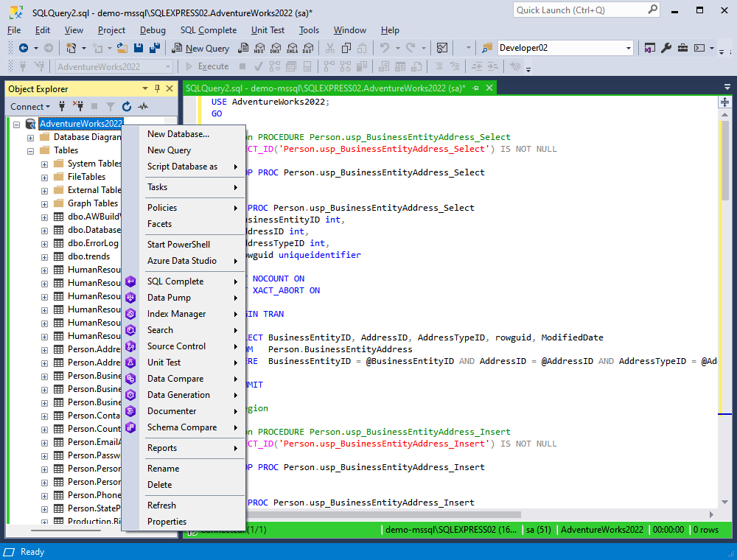This screenshot has height=560, width=737.
Task: Click the DMX query icon
Action: click(x=276, y=48)
